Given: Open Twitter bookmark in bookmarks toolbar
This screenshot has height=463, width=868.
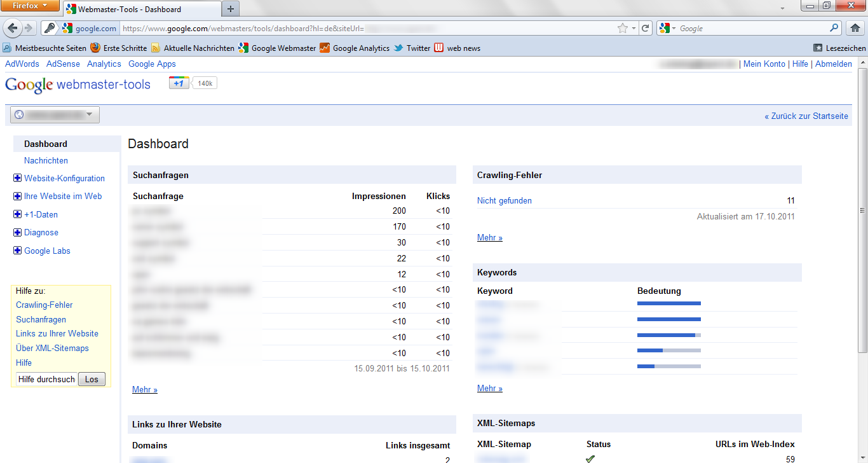Looking at the screenshot, I should pyautogui.click(x=412, y=48).
